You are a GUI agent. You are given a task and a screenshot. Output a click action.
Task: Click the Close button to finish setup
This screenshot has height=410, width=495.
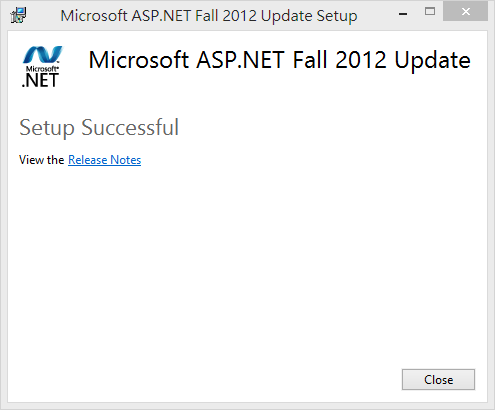[x=438, y=379]
